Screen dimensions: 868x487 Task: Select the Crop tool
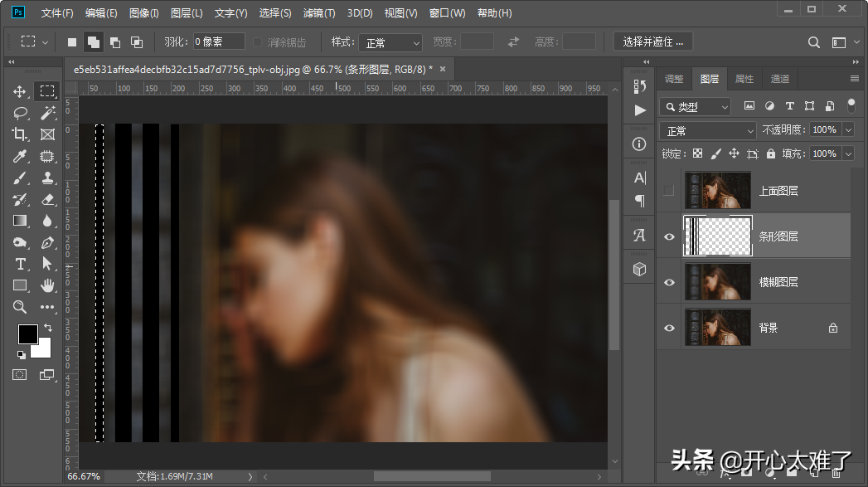(19, 134)
